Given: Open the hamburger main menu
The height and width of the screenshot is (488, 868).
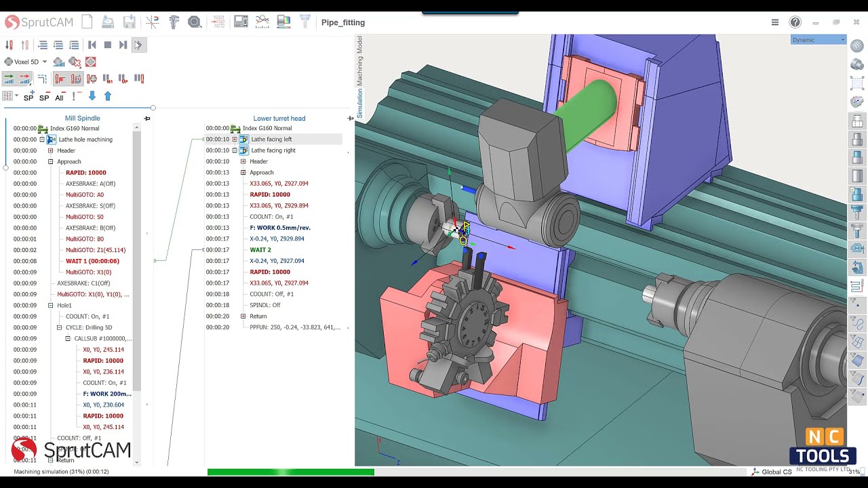Looking at the screenshot, I should pos(775,22).
